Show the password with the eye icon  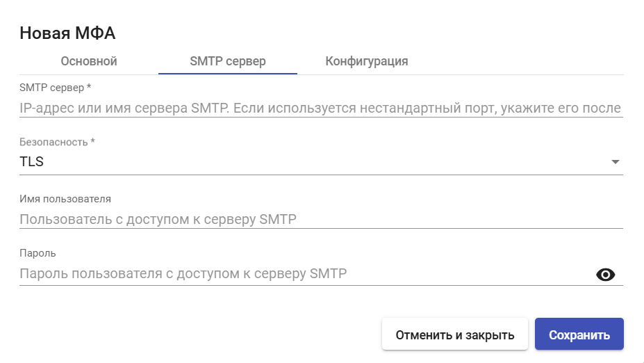click(x=605, y=275)
